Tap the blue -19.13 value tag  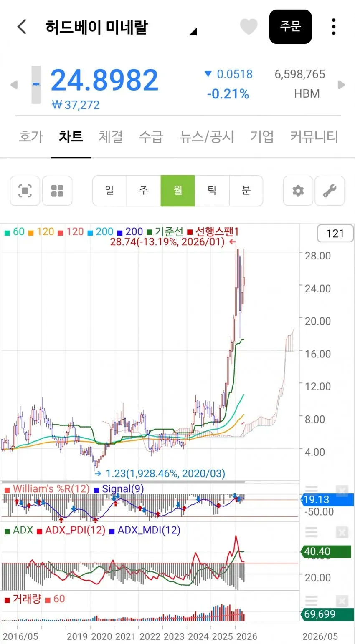click(327, 500)
